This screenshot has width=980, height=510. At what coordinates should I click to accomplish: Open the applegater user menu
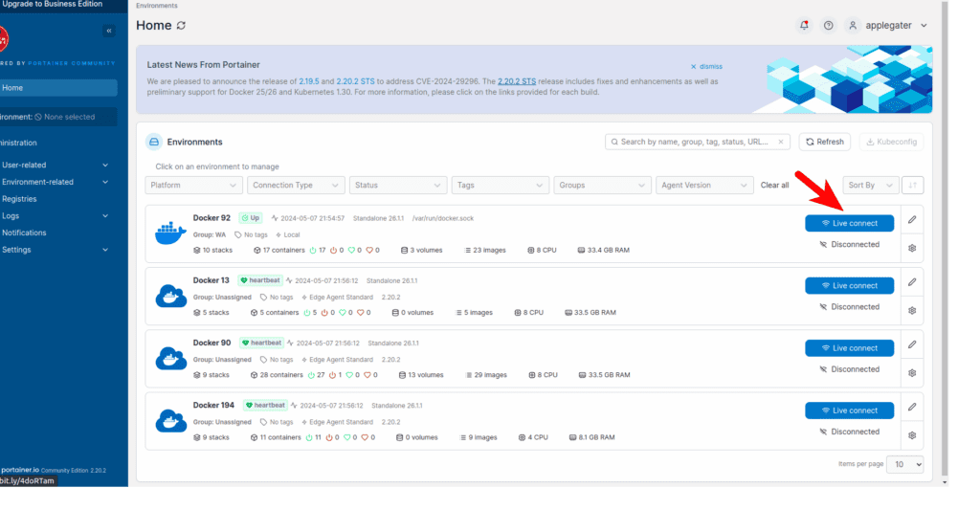(886, 26)
